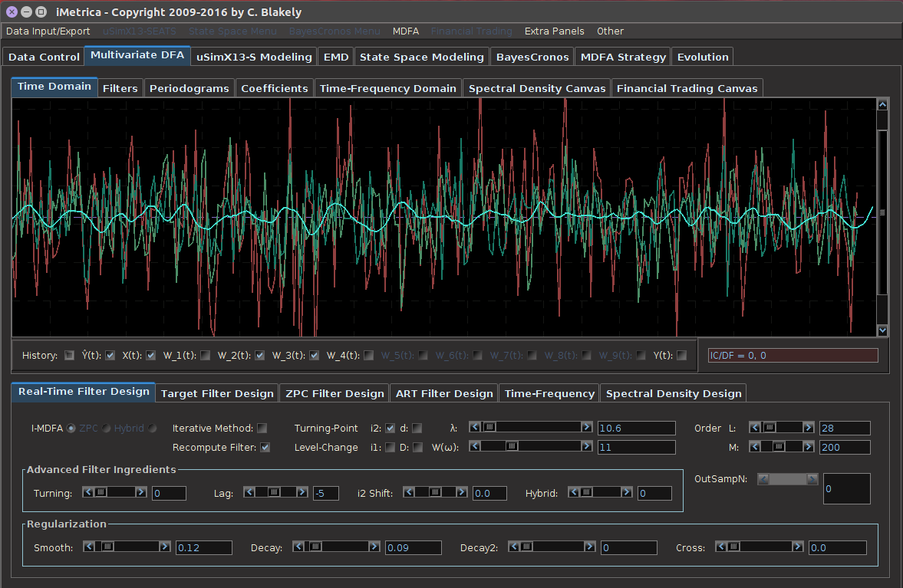Click the Decay slider right arrow
903x588 pixels.
(374, 547)
